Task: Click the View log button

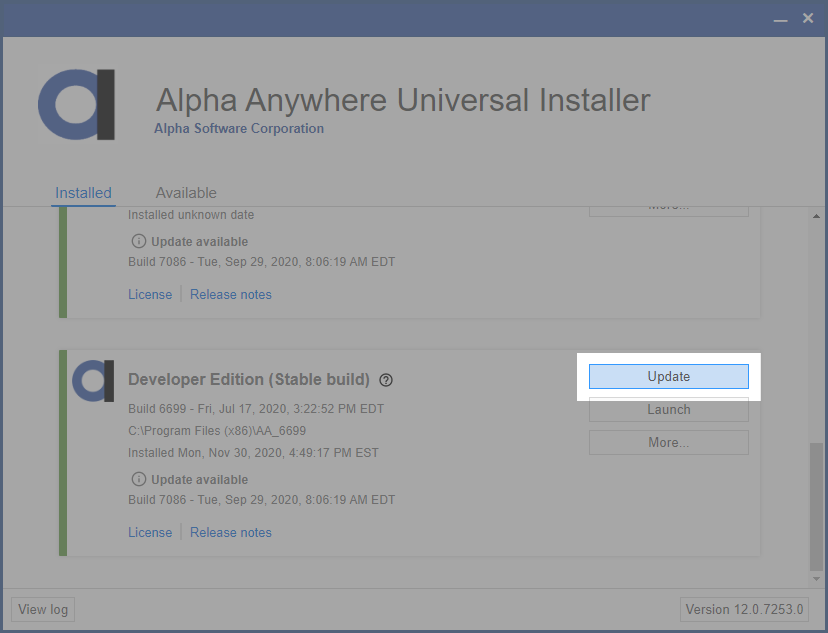Action: point(43,609)
